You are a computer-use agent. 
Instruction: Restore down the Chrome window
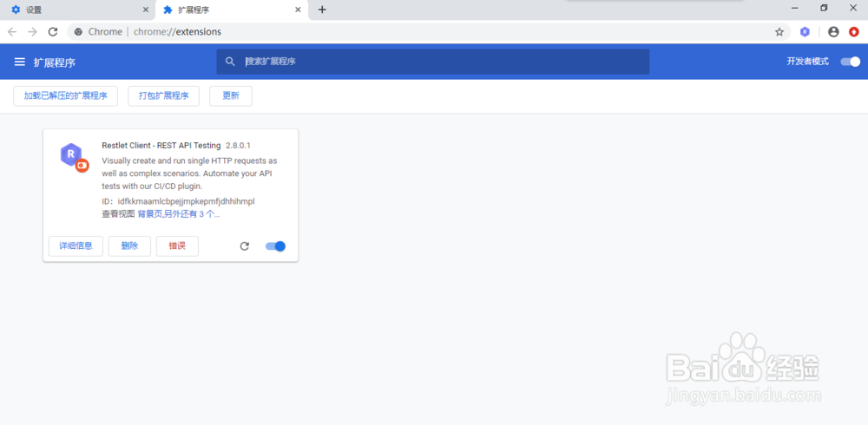point(824,8)
